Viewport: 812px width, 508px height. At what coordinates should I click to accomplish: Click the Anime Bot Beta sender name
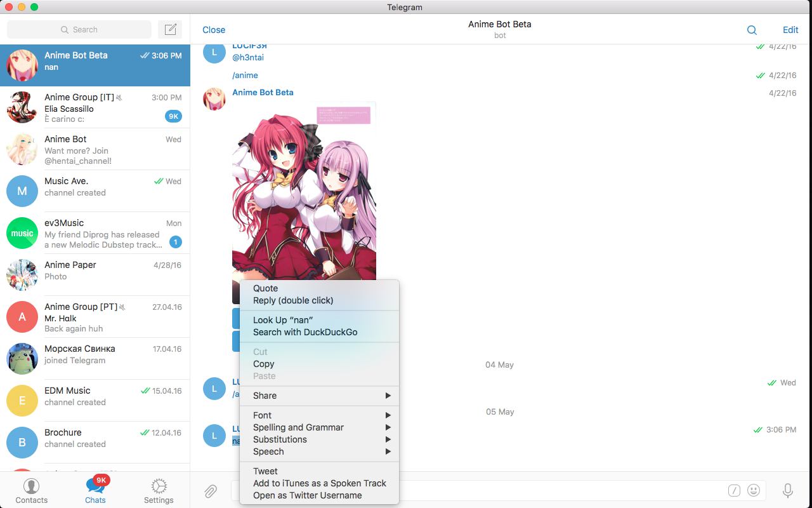263,93
